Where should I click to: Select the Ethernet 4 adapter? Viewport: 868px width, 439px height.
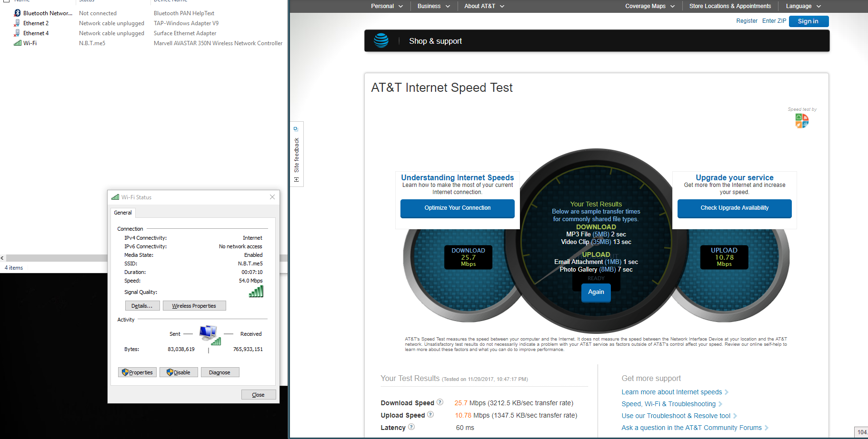pos(36,33)
